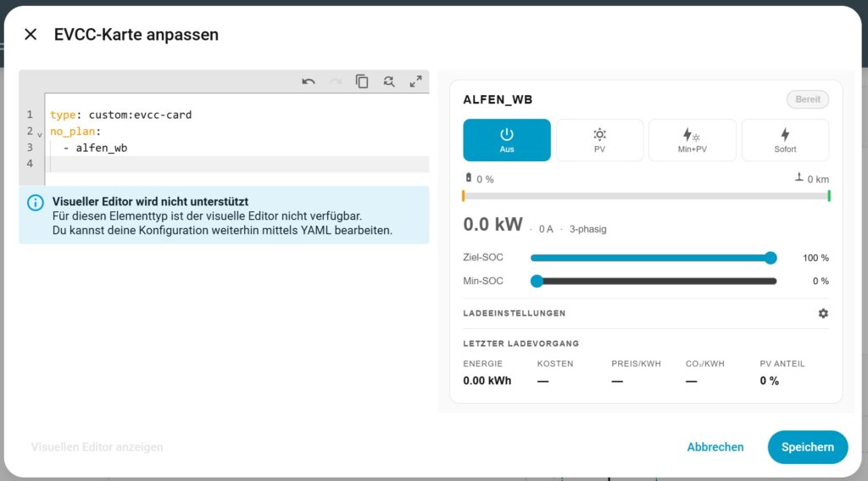
Task: Open Ladeeinstellungen settings gear
Action: [x=822, y=313]
